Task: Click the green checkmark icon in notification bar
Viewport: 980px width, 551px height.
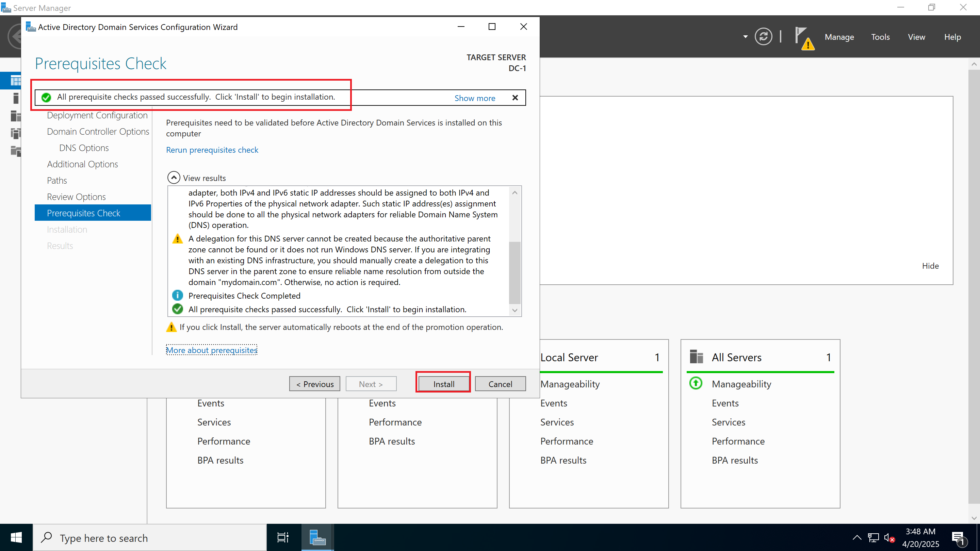Action: [46, 97]
